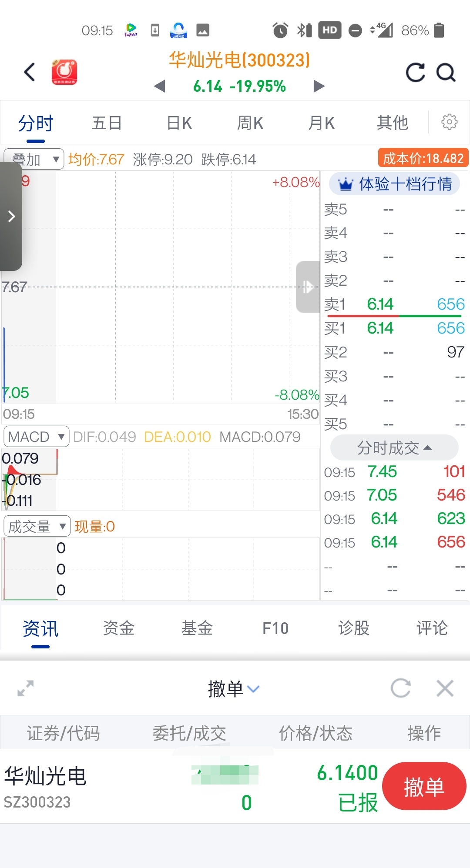Open the 成交量 indicator dropdown

click(37, 526)
